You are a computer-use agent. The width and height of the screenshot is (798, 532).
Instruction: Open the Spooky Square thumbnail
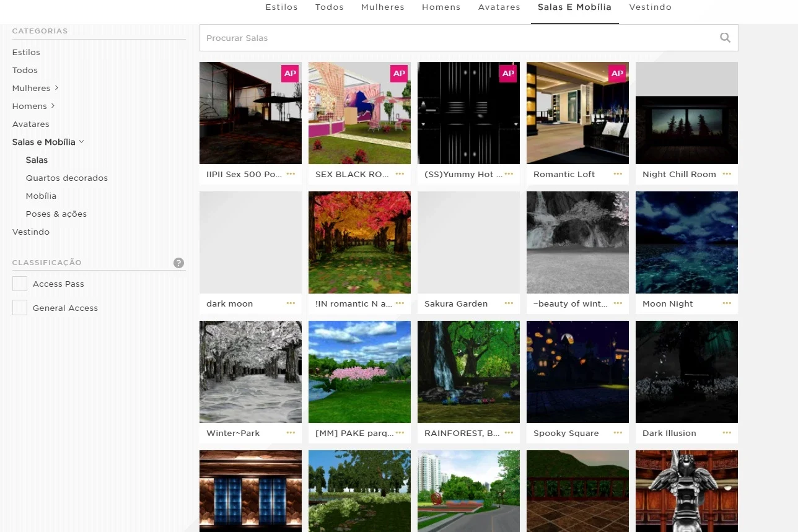coord(577,372)
